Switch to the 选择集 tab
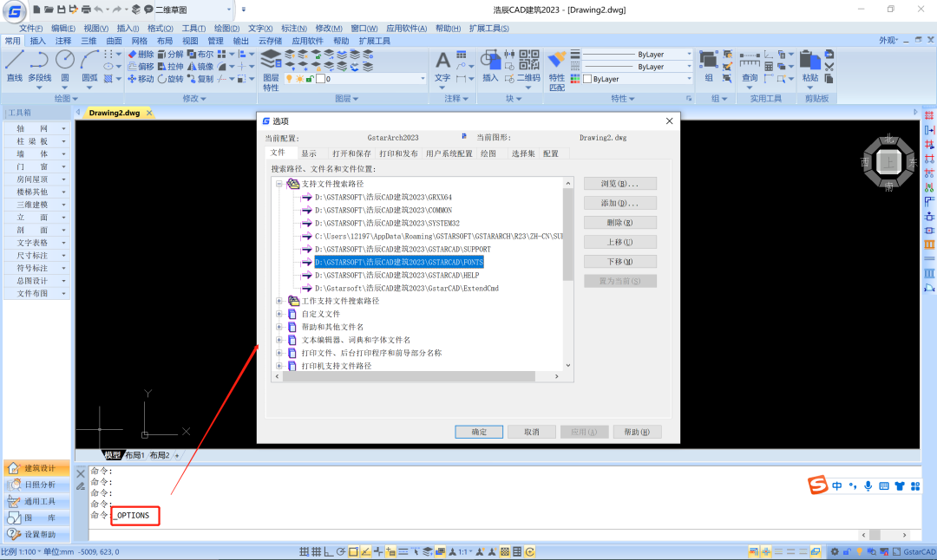Image resolution: width=937 pixels, height=560 pixels. [x=523, y=153]
